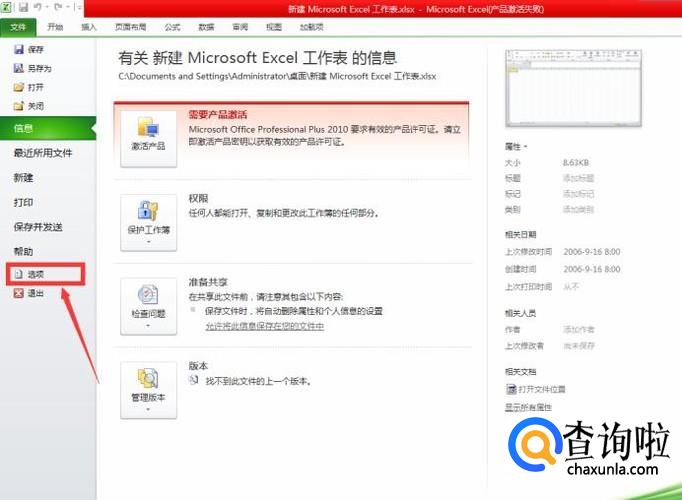The image size is (682, 500).
Task: Switch to the Add-ins (加载项) tab
Action: pos(311,27)
